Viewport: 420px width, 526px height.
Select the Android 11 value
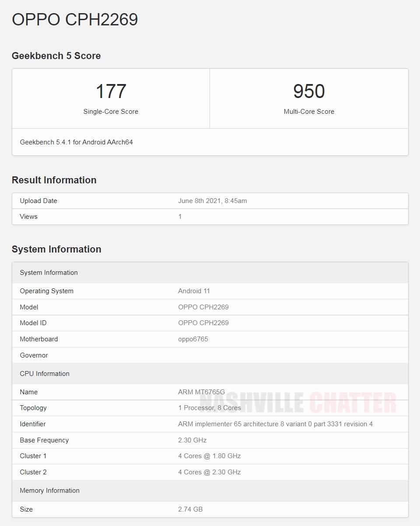pos(194,291)
